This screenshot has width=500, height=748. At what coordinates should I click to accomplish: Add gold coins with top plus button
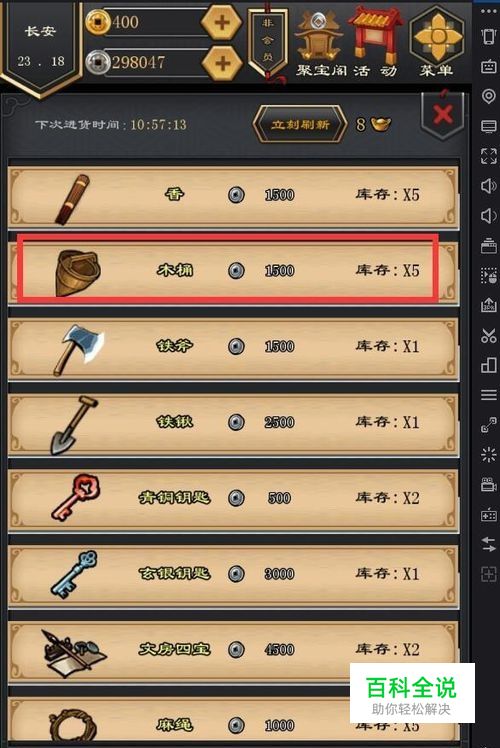coord(222,22)
